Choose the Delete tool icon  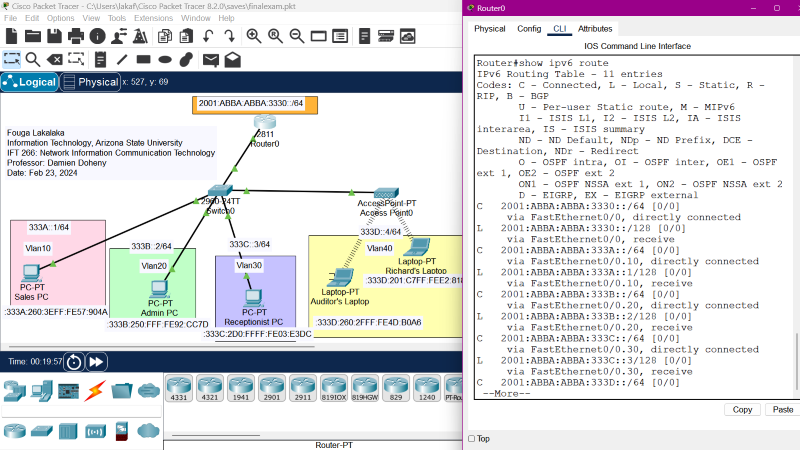[54, 60]
